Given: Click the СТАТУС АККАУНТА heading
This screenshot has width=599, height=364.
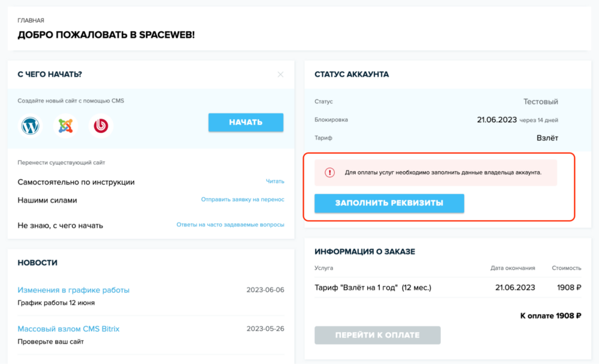Looking at the screenshot, I should pos(352,74).
